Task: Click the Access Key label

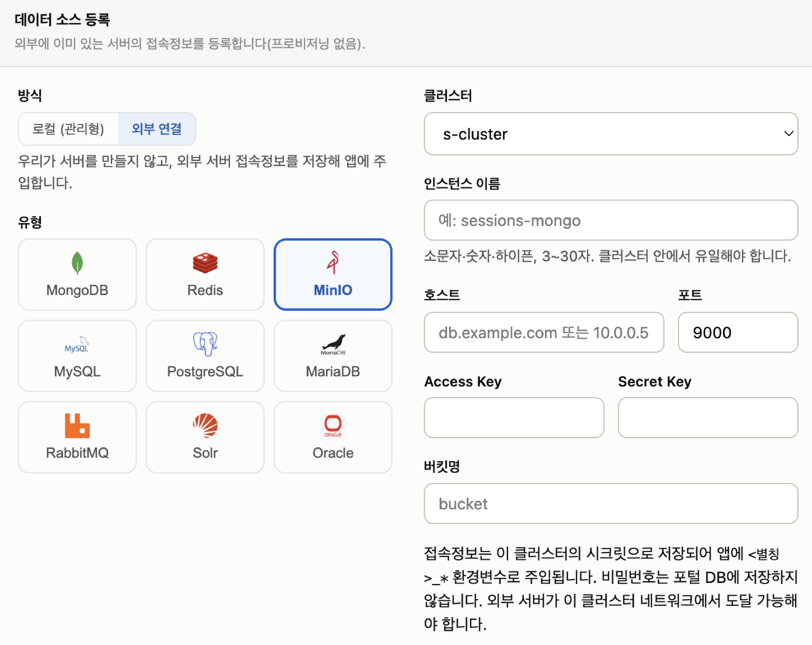Action: [463, 381]
